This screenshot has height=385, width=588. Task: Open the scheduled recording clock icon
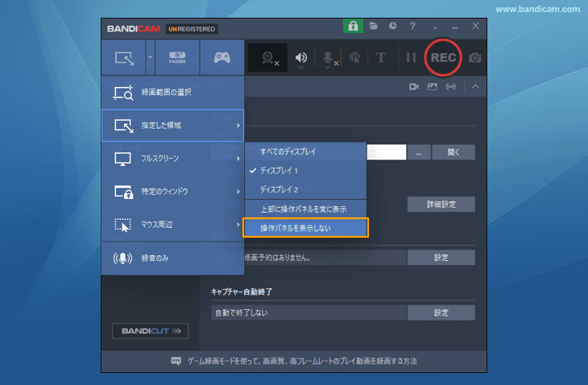[x=392, y=26]
